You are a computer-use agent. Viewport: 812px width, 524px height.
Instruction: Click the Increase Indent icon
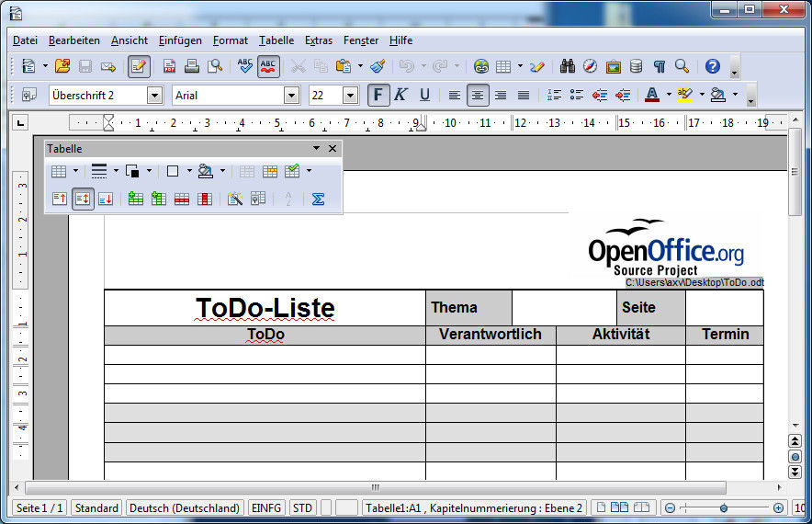click(x=623, y=95)
